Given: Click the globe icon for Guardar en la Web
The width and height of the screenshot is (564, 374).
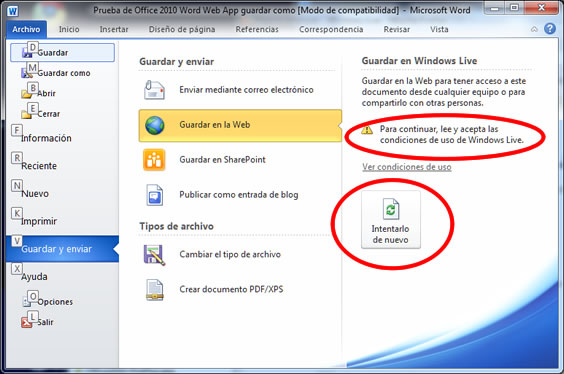Looking at the screenshot, I should (x=155, y=125).
